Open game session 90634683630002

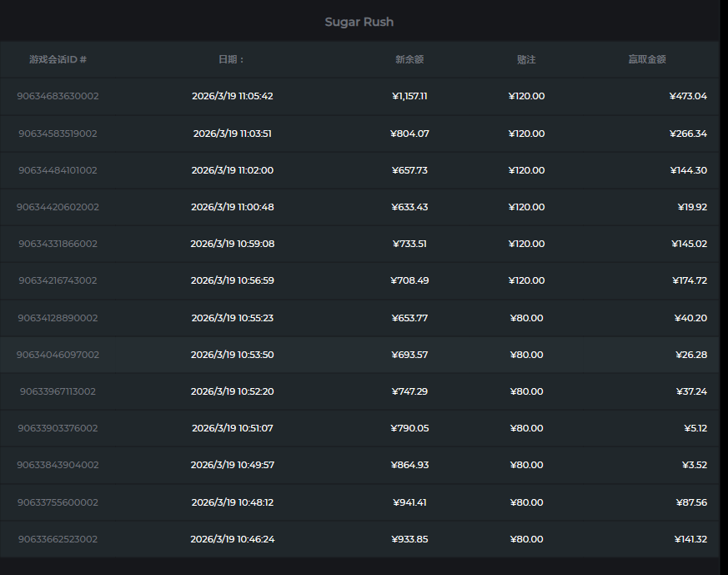click(58, 96)
